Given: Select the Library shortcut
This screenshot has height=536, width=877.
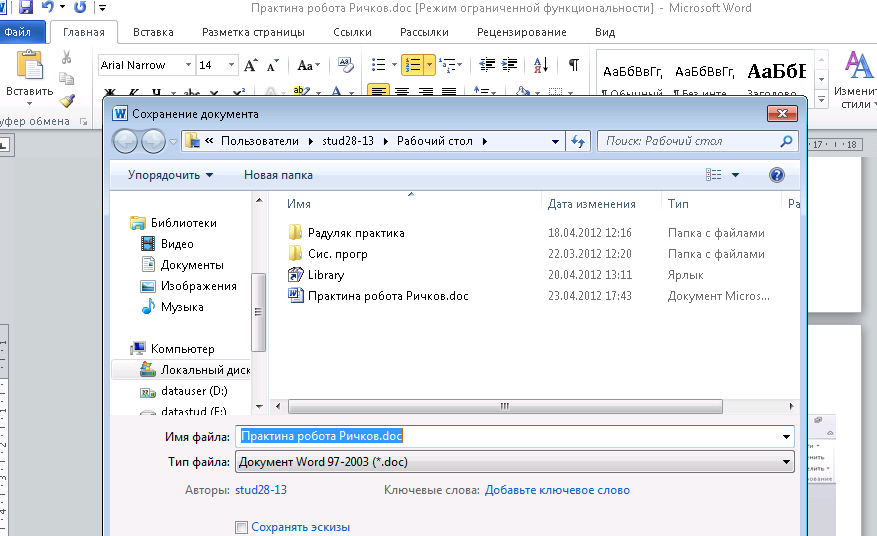Looking at the screenshot, I should pos(326,275).
